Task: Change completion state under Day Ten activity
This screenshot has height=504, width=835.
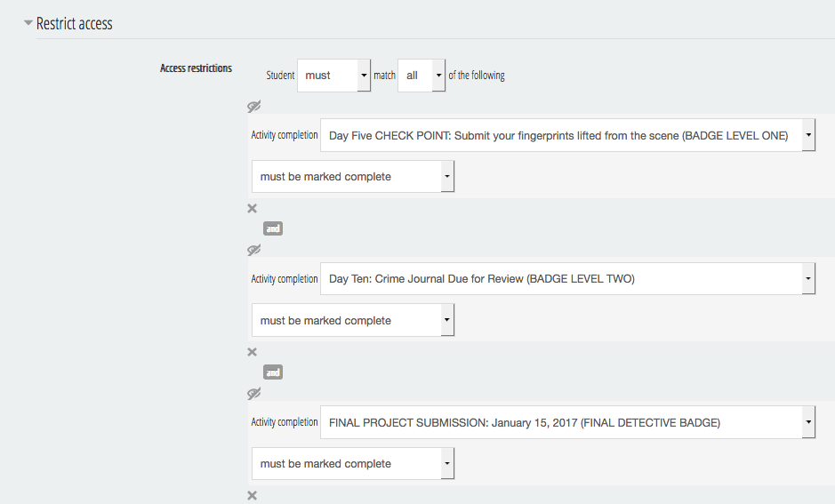Action: pos(353,320)
